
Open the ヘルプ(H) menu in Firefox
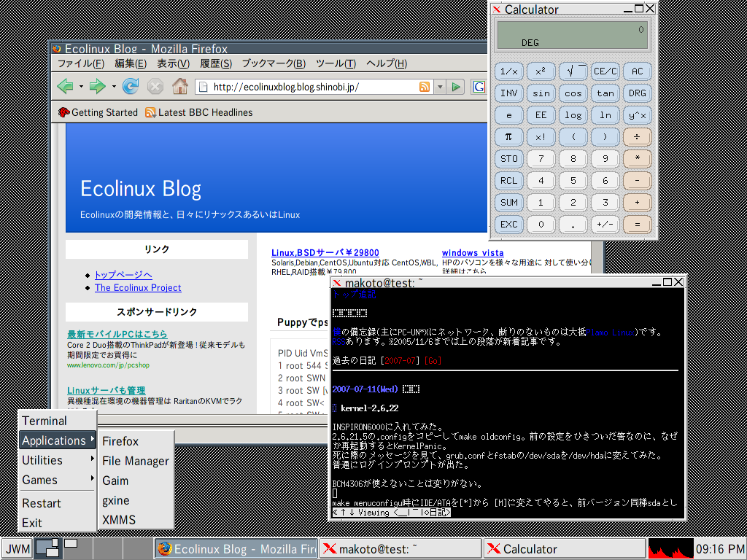tap(387, 64)
